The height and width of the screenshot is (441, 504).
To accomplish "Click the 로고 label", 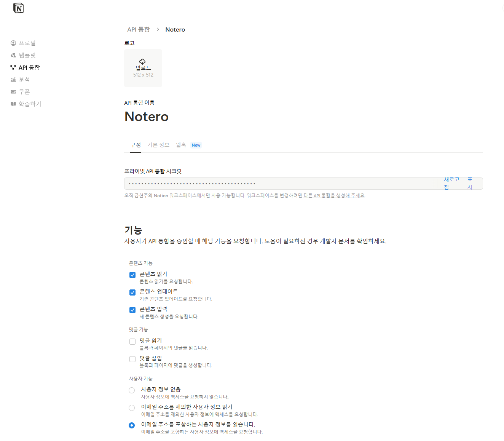I will click(129, 43).
